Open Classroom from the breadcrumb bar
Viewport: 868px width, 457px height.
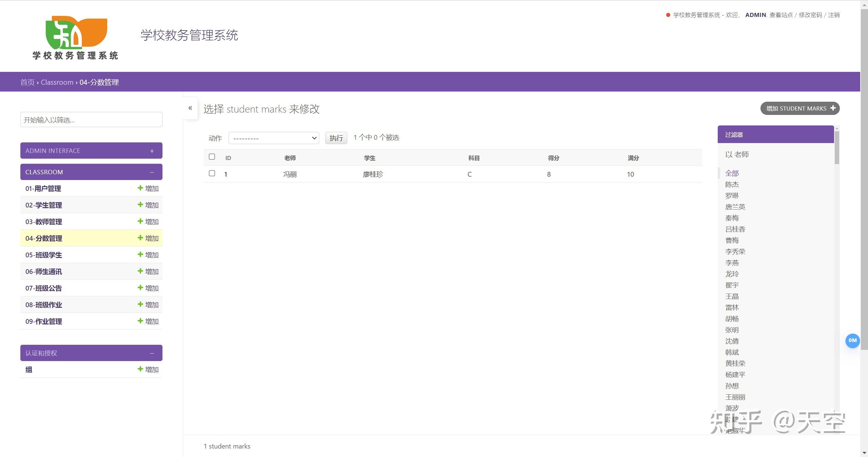57,82
